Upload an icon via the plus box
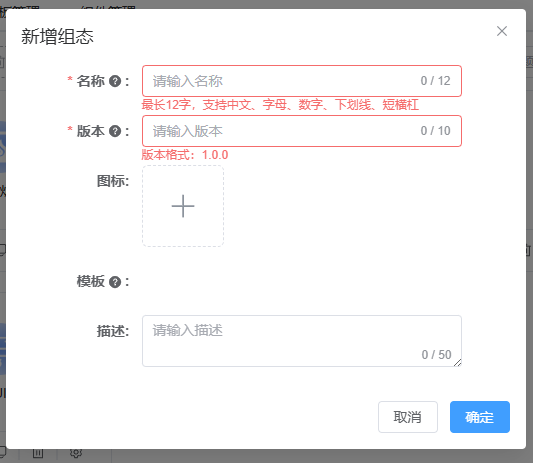This screenshot has height=463, width=533. 183,206
